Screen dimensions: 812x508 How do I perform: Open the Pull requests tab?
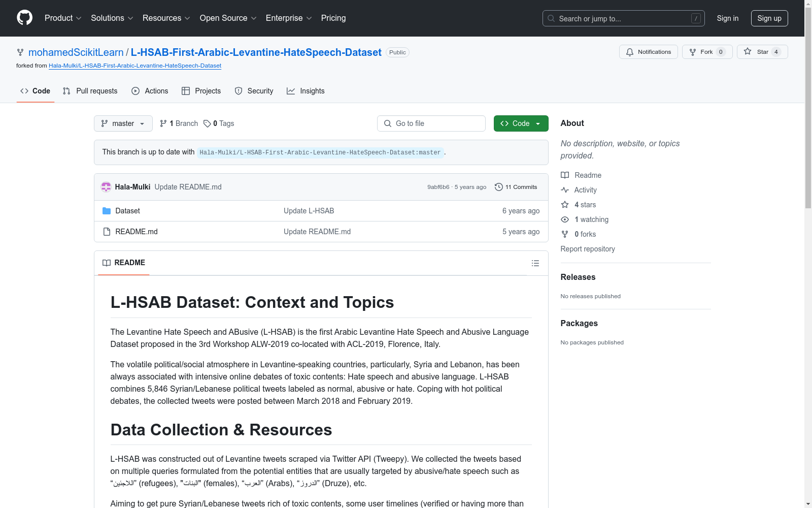click(90, 91)
